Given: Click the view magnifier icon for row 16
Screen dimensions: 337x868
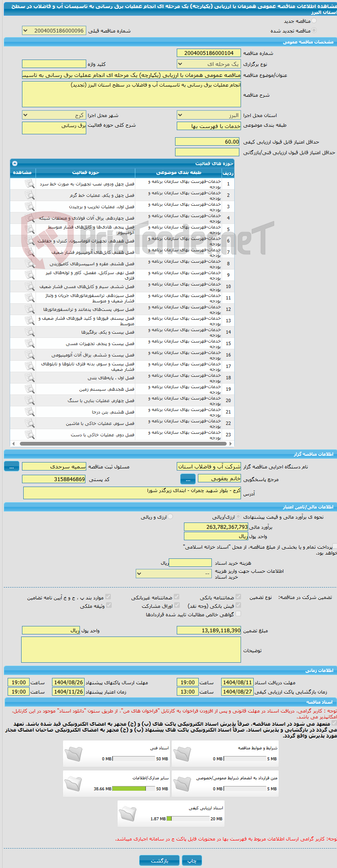Looking at the screenshot, I should [29, 355].
